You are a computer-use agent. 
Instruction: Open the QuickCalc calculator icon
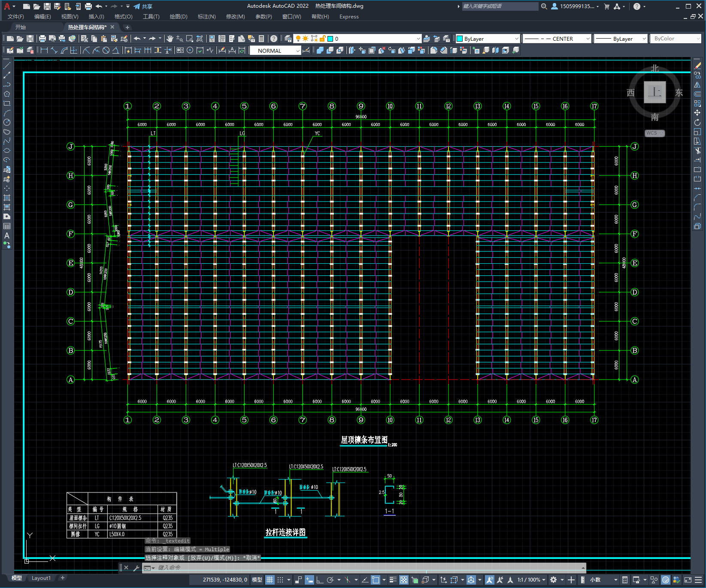pos(261,39)
